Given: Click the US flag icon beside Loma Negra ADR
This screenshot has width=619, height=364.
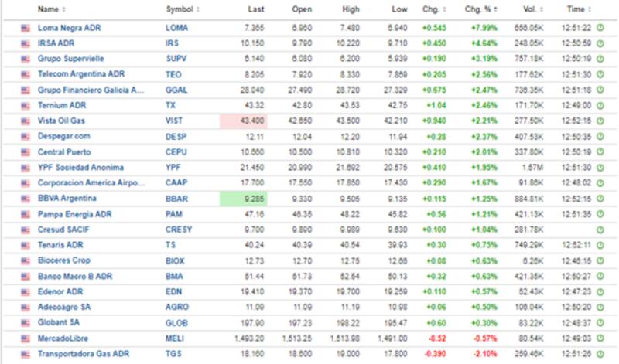Looking at the screenshot, I should click(x=25, y=28).
